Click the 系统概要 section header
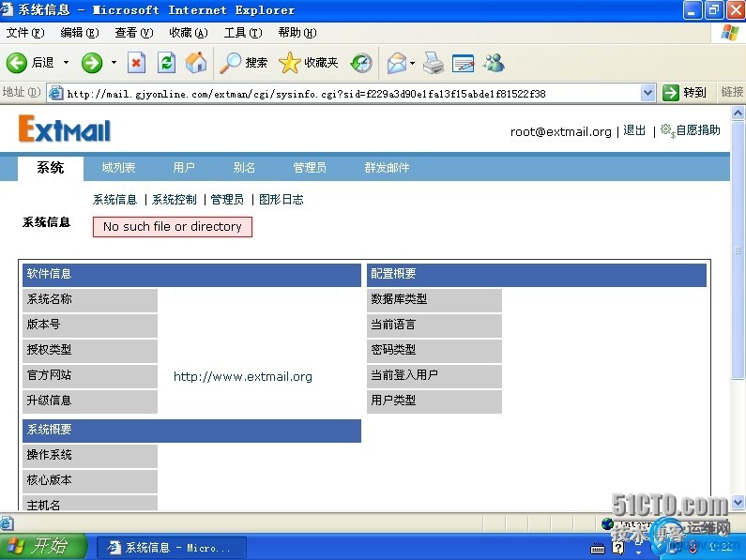Image resolution: width=746 pixels, height=560 pixels. [x=191, y=430]
